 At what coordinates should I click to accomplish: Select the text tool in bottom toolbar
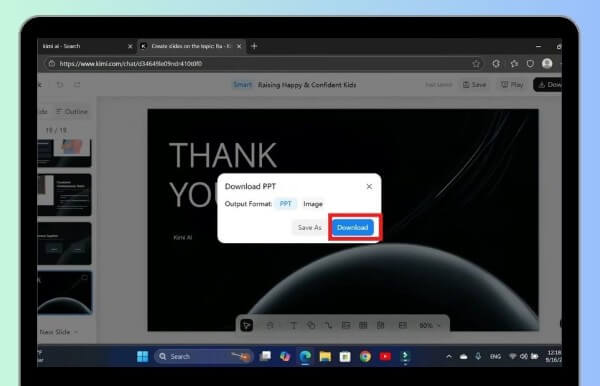click(x=293, y=325)
